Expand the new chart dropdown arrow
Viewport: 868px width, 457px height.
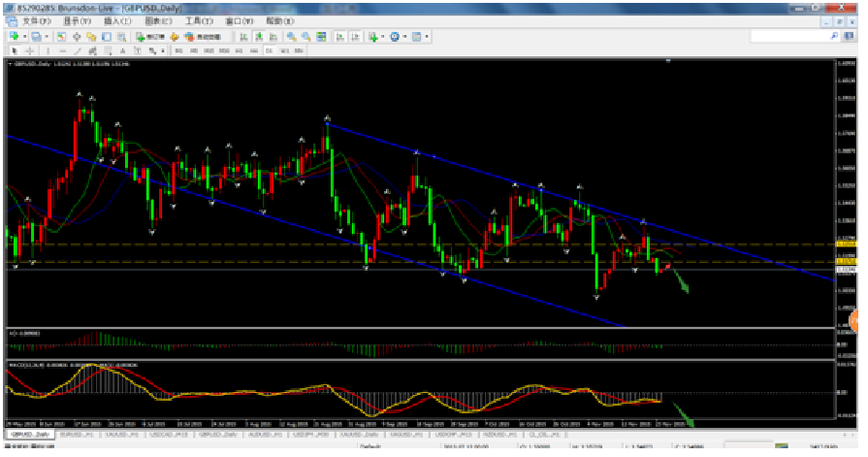(25, 37)
